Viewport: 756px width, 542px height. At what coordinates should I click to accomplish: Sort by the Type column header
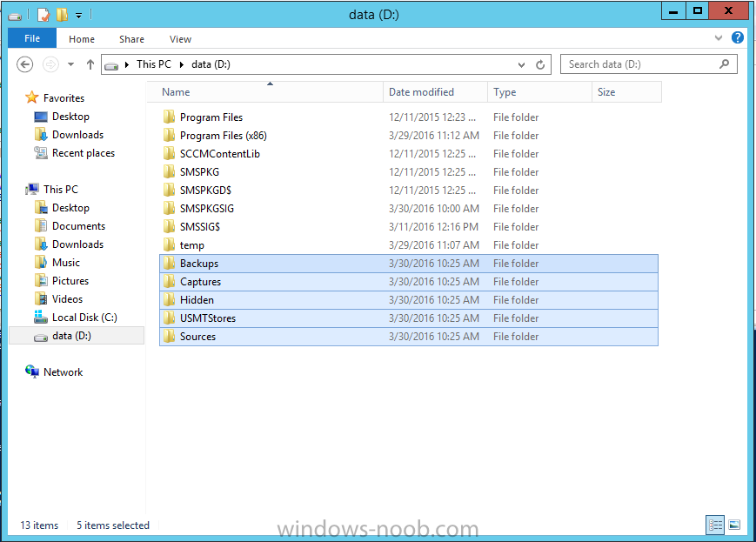[x=539, y=92]
